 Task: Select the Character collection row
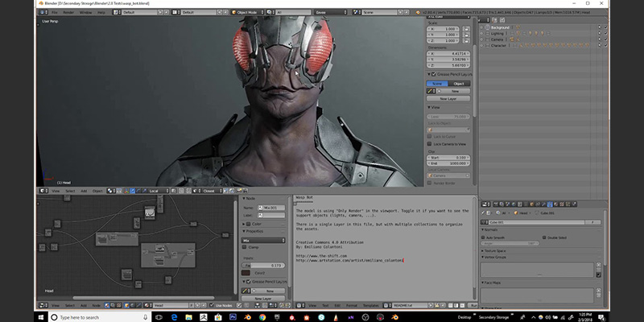click(498, 46)
